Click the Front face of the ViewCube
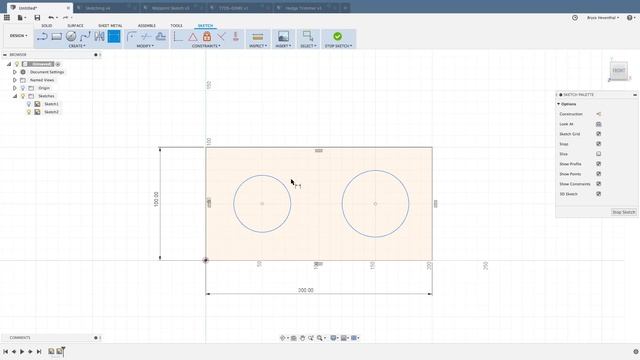Viewport: 640px width, 360px height. 619,71
